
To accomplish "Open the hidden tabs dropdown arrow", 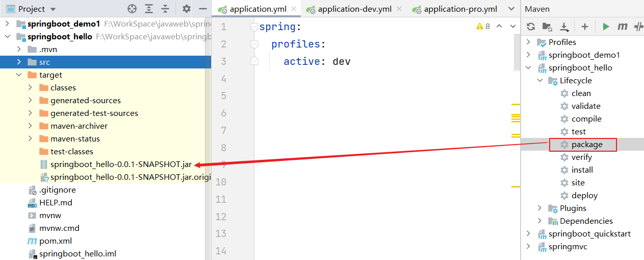I will click(x=511, y=9).
